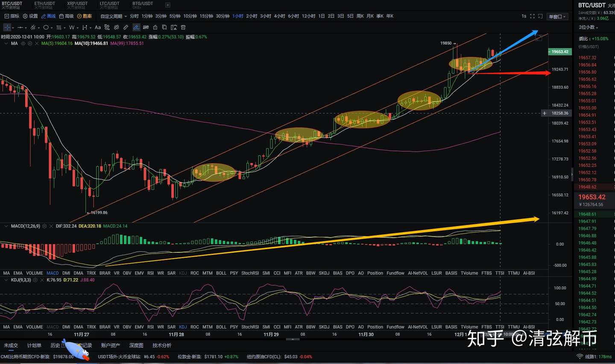Screen dimensions: 615x364
Task: Click the latest price 19653.42 in order book
Action: (x=592, y=197)
